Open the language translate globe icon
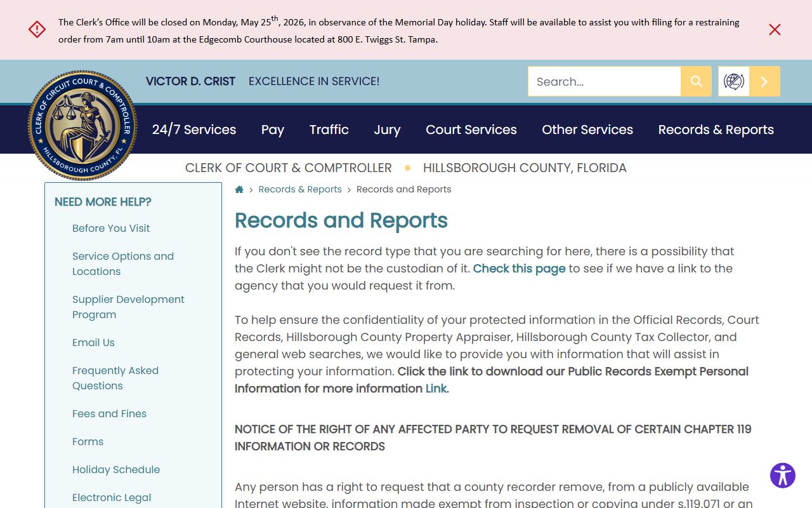The image size is (812, 508). click(733, 81)
